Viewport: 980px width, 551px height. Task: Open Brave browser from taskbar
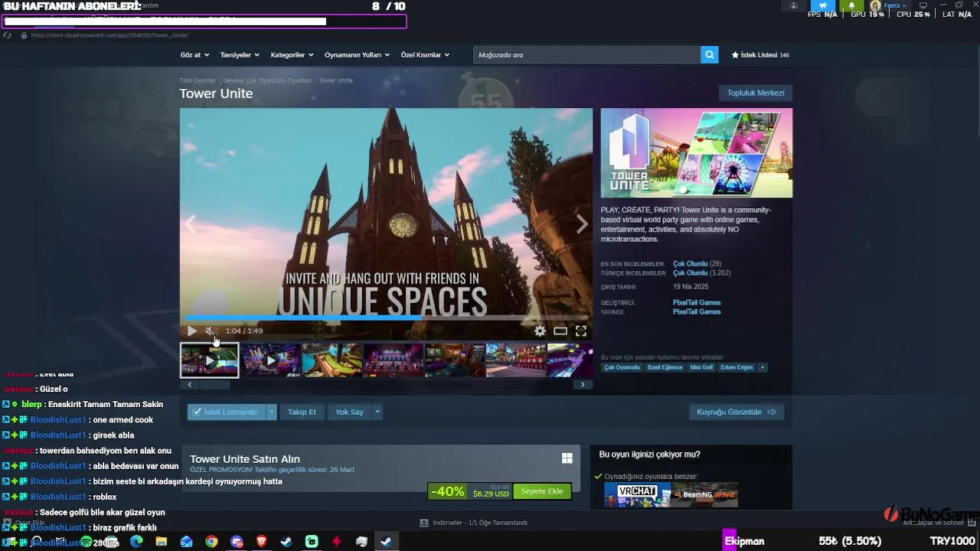click(262, 542)
